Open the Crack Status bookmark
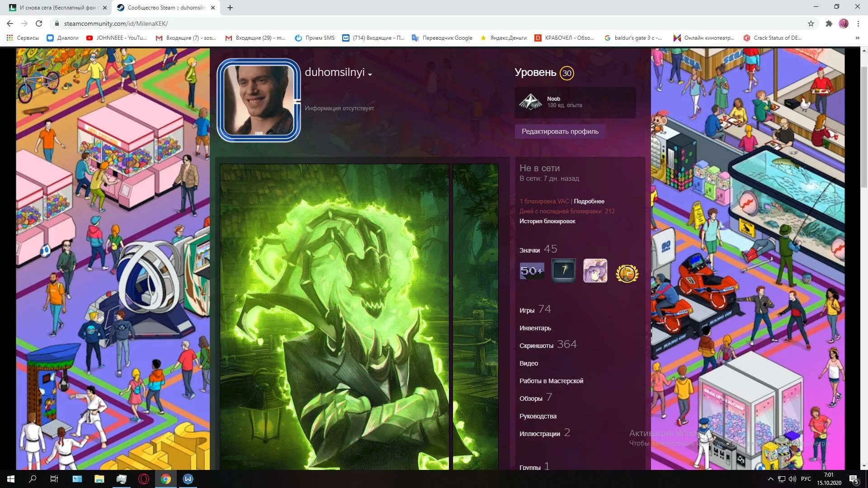 773,38
